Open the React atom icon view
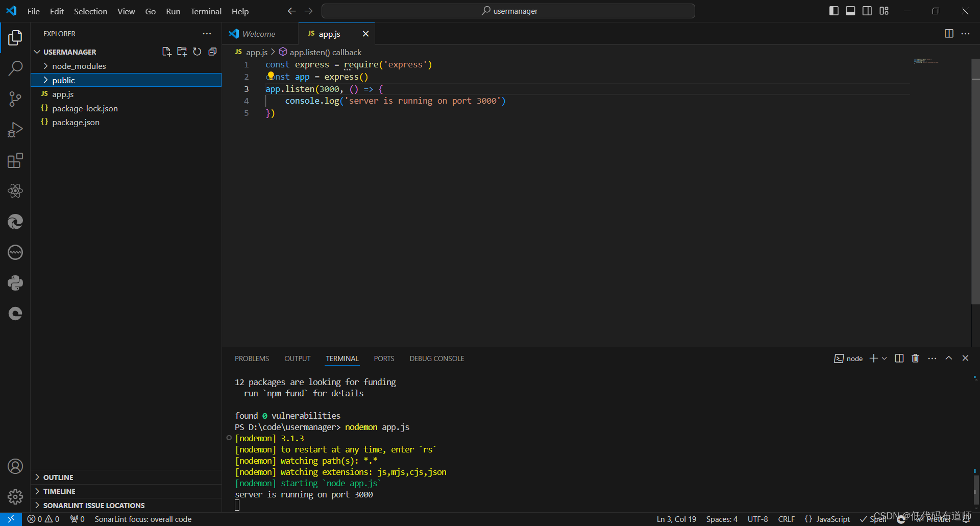This screenshot has width=980, height=526. (15, 191)
